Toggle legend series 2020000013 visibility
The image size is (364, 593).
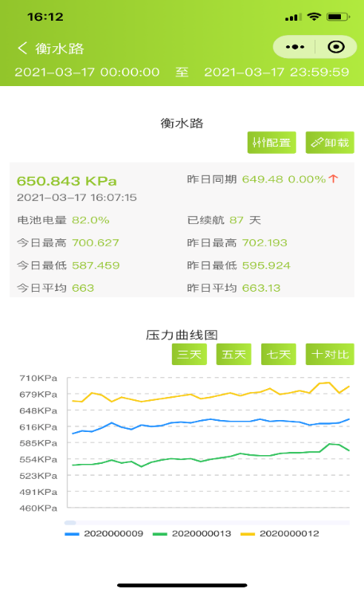pyautogui.click(x=192, y=534)
